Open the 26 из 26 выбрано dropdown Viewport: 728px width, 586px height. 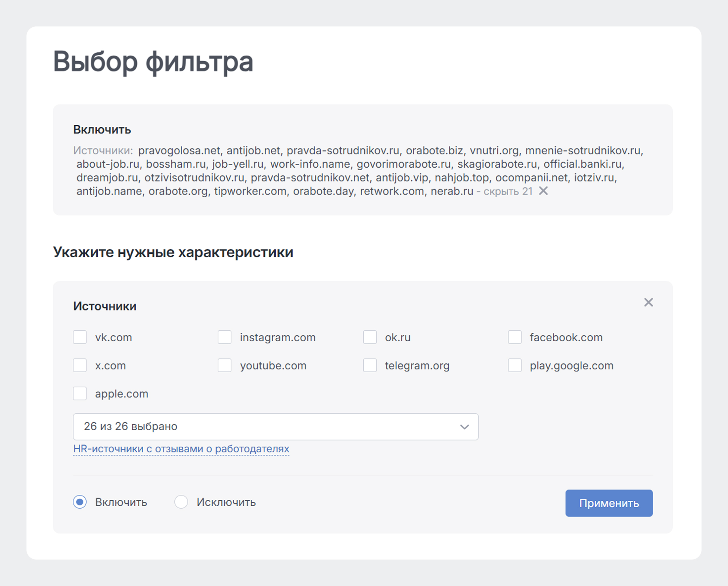point(263,427)
